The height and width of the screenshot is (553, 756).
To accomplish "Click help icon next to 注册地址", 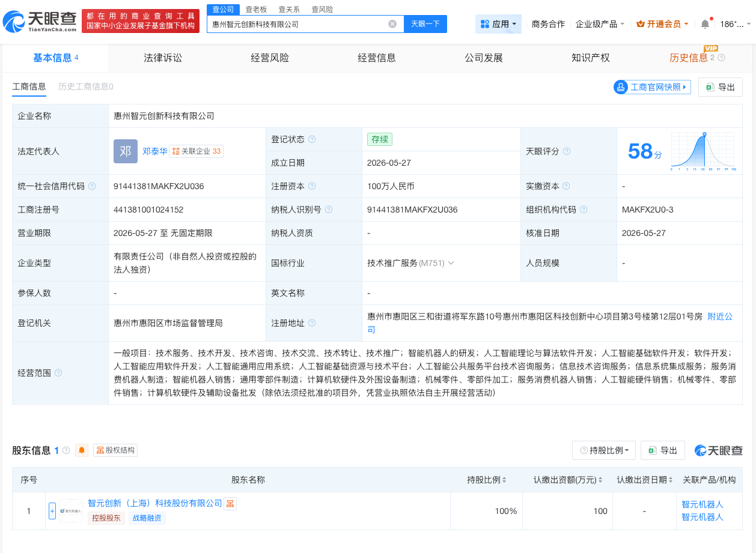I will pos(312,323).
